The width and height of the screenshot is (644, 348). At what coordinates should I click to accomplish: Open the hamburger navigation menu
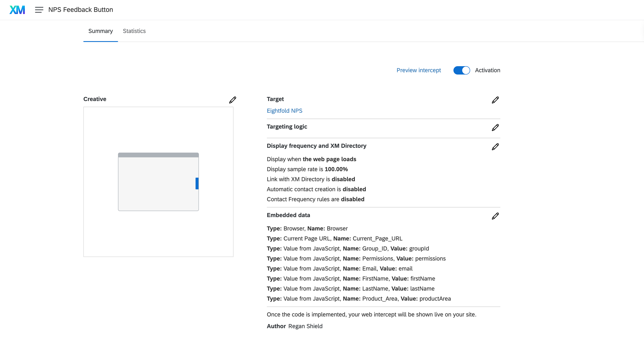[39, 10]
